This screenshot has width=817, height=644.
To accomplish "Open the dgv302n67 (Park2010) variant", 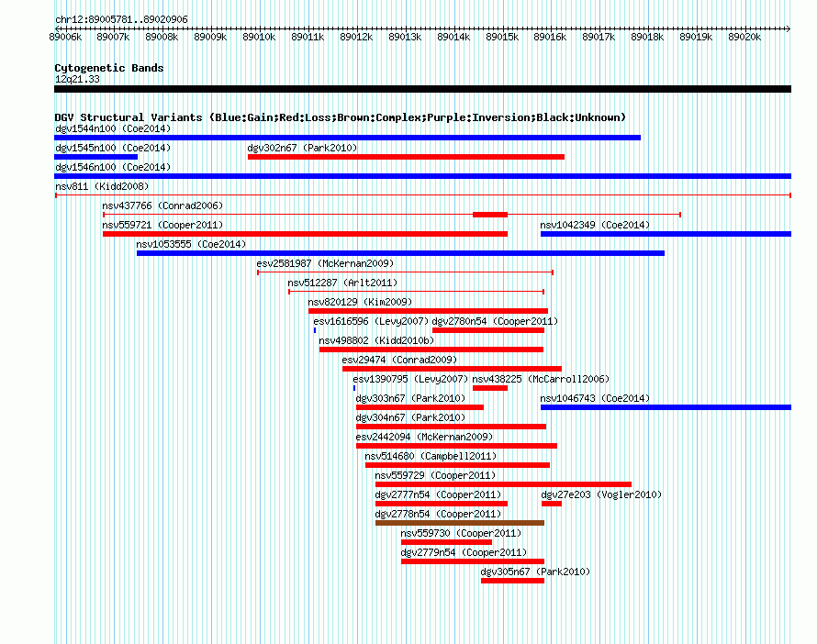I will pyautogui.click(x=302, y=148).
